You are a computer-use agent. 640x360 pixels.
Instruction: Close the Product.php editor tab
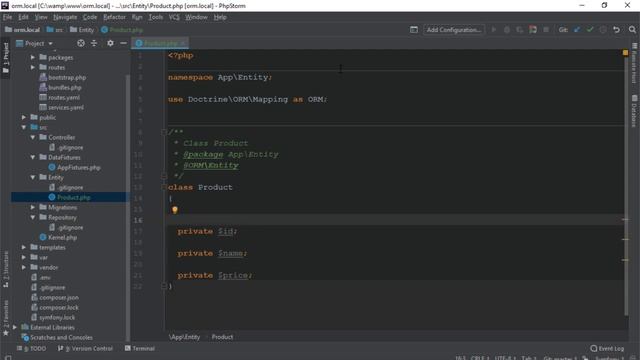pyautogui.click(x=183, y=43)
